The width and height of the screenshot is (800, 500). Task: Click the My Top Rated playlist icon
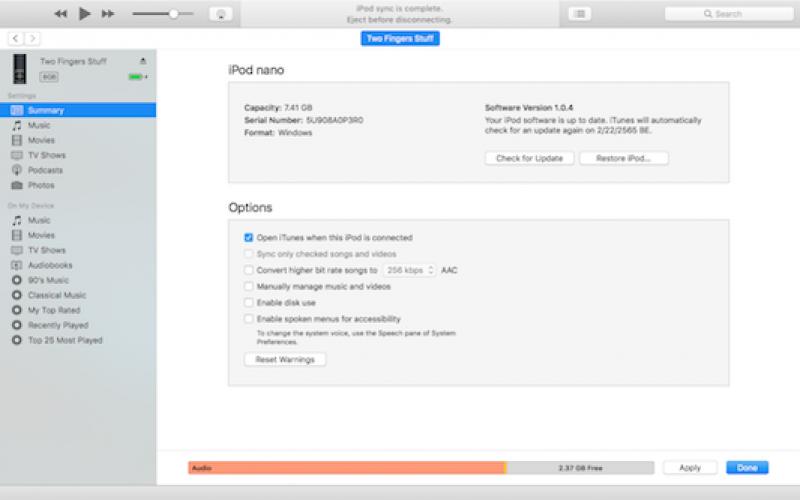17,310
